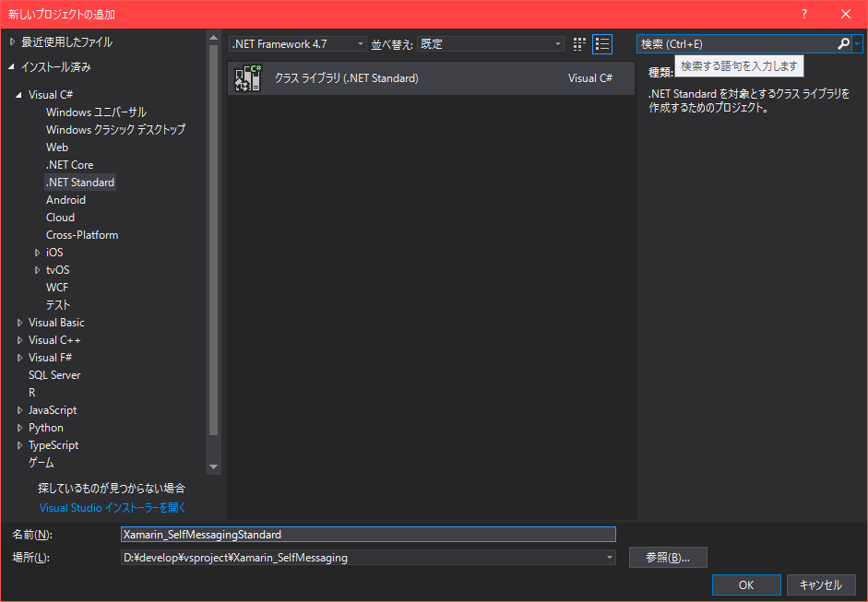Click the キャンセル button

[820, 584]
